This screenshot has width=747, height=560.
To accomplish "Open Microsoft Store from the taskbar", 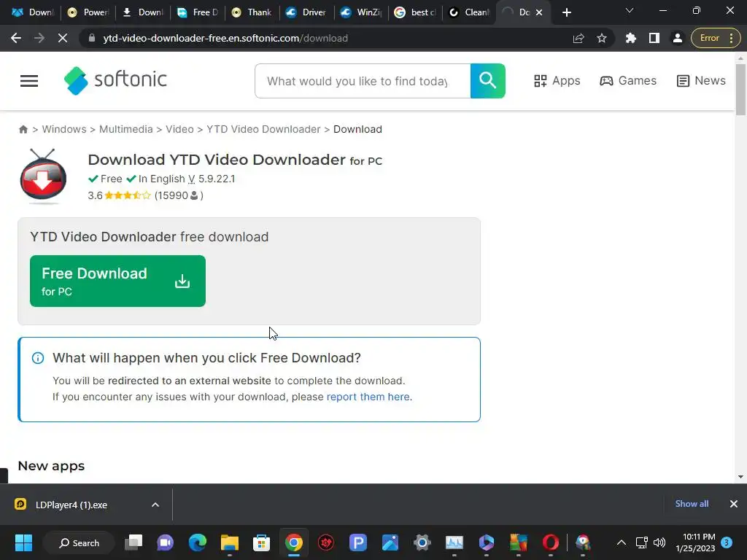I will click(261, 542).
